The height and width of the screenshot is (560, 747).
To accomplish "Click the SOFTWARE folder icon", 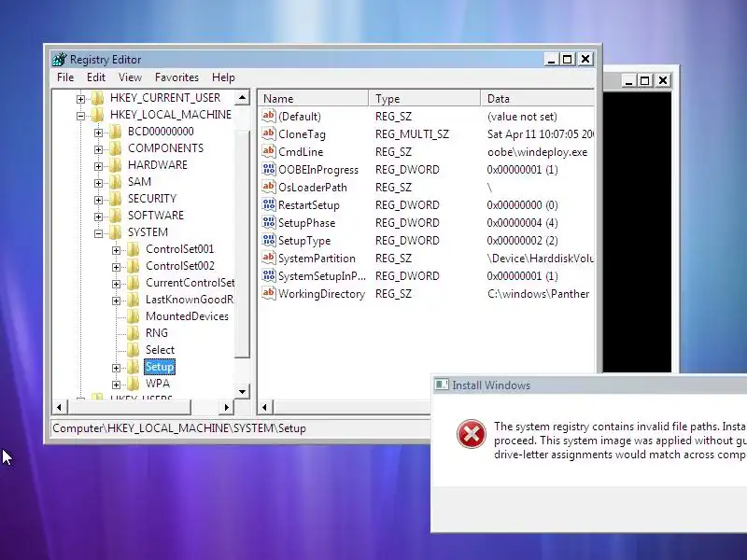I will [115, 216].
